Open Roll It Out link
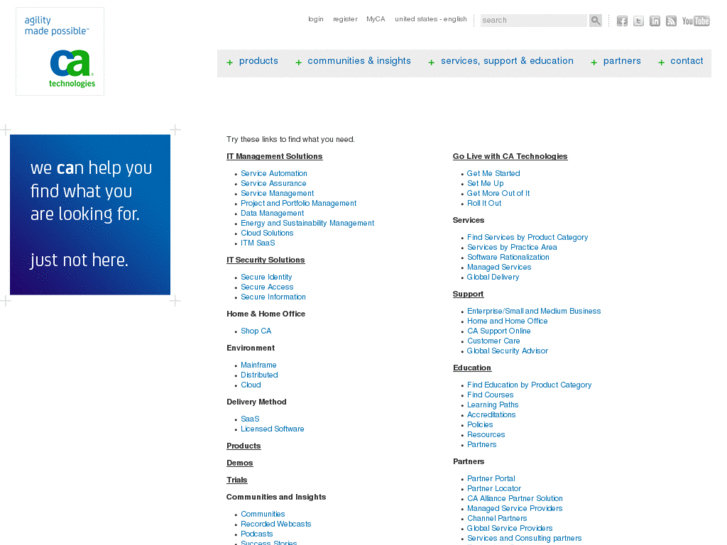This screenshot has height=545, width=727. point(484,203)
